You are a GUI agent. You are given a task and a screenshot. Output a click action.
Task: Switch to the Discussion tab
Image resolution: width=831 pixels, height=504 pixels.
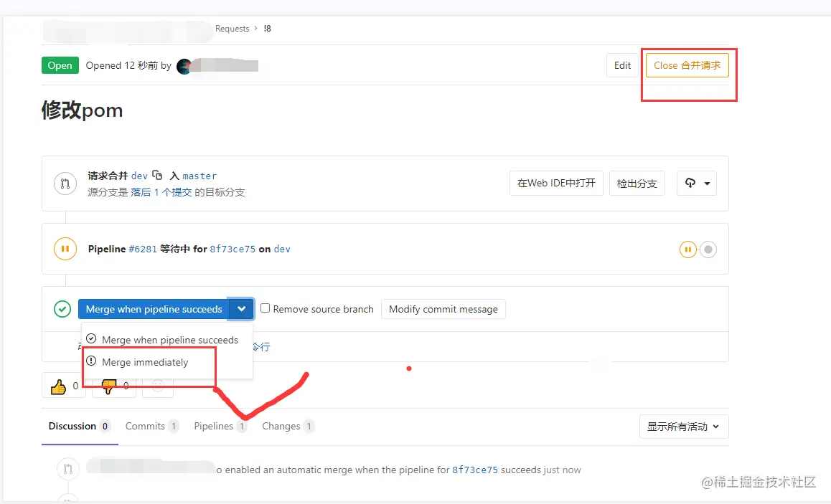(x=80, y=426)
